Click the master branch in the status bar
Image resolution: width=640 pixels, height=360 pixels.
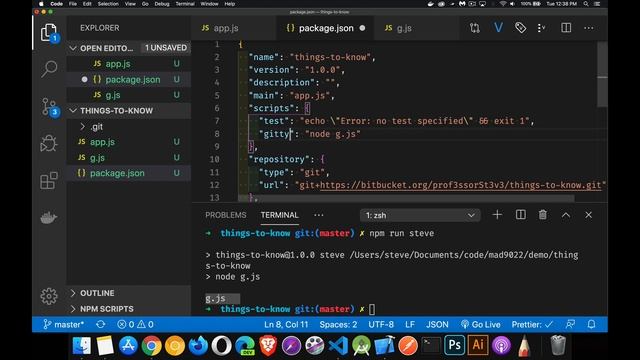(x=63, y=324)
